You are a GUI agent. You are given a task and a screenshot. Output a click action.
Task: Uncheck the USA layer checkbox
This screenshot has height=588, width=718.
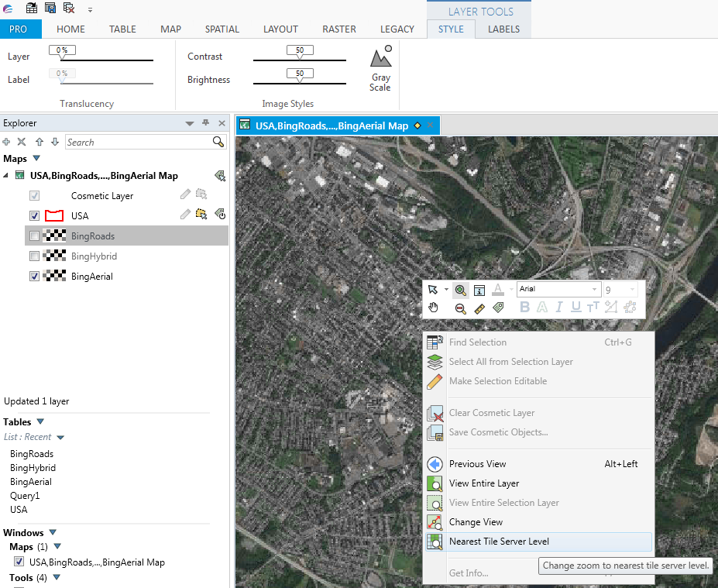click(x=34, y=215)
